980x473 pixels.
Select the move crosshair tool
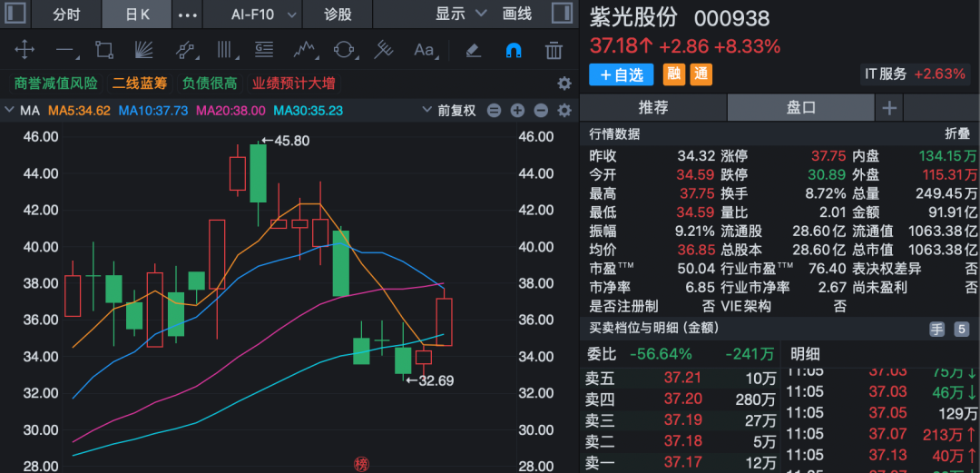pos(24,49)
